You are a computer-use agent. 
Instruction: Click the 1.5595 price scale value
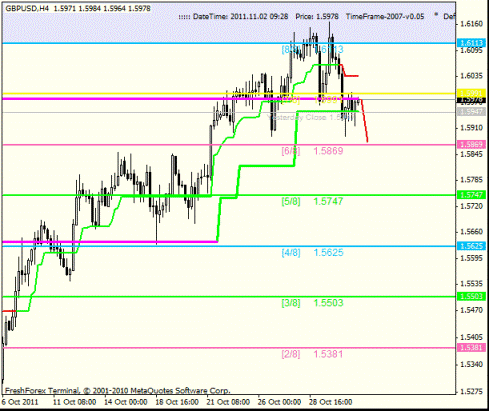[x=471, y=258]
